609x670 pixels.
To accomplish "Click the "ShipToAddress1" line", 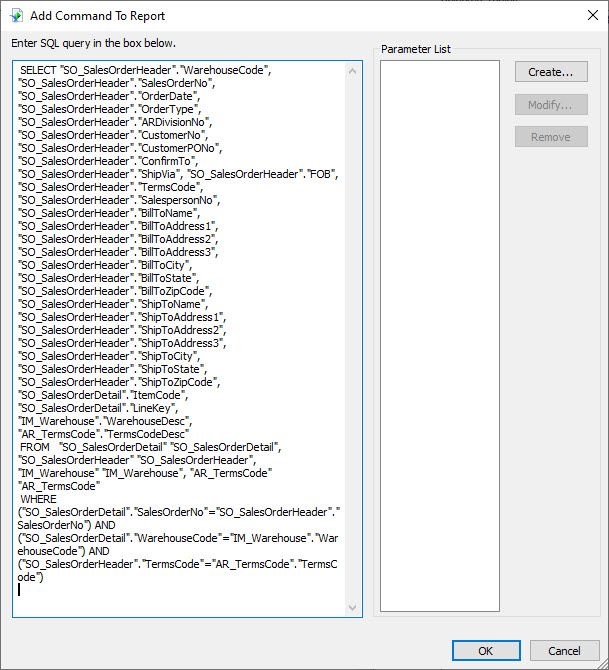I will click(122, 317).
